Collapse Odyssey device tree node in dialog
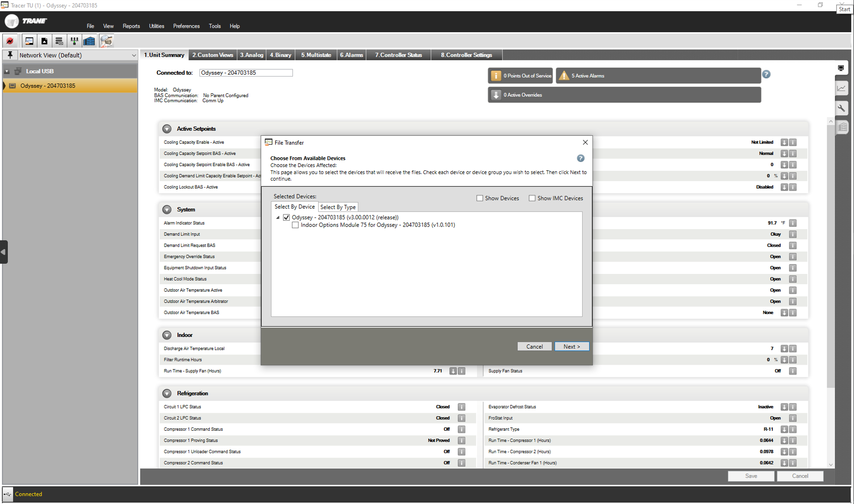Viewport: 854px width, 504px height. [278, 218]
